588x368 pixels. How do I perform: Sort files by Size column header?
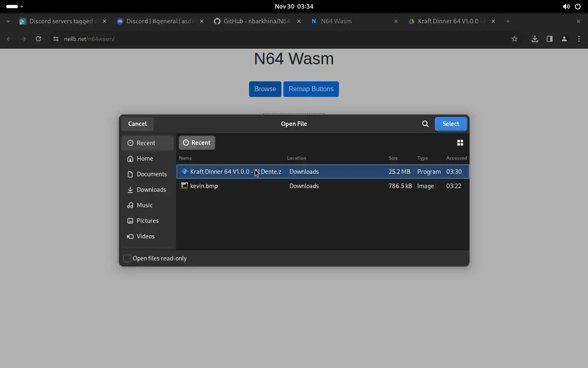(x=394, y=158)
